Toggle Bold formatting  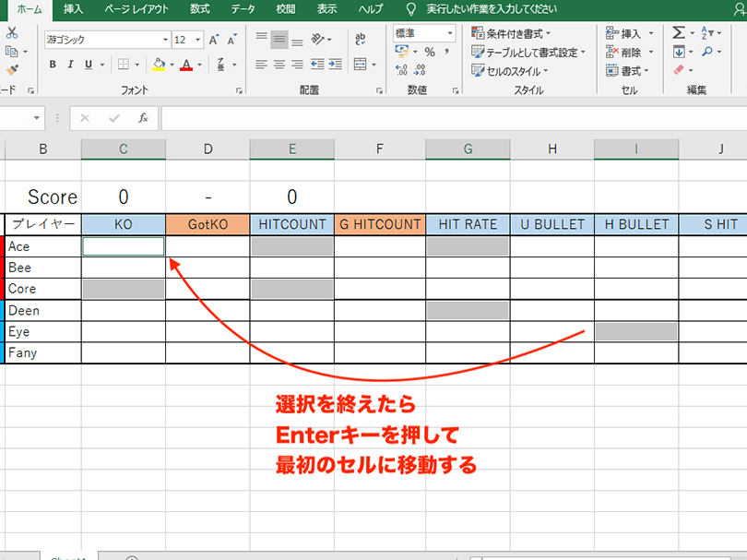click(x=53, y=65)
